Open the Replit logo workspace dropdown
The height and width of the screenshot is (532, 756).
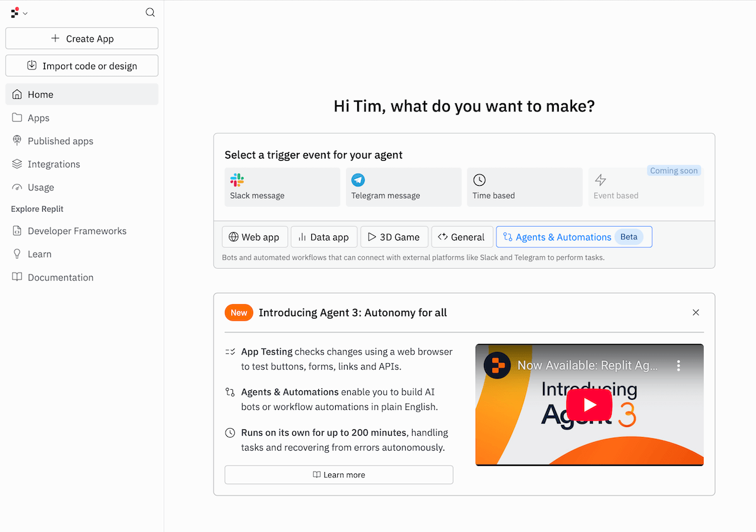[x=19, y=13]
